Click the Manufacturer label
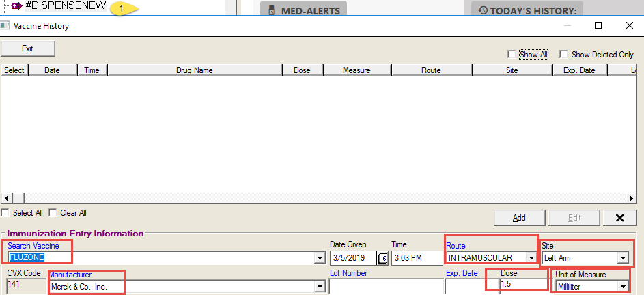 tap(70, 275)
